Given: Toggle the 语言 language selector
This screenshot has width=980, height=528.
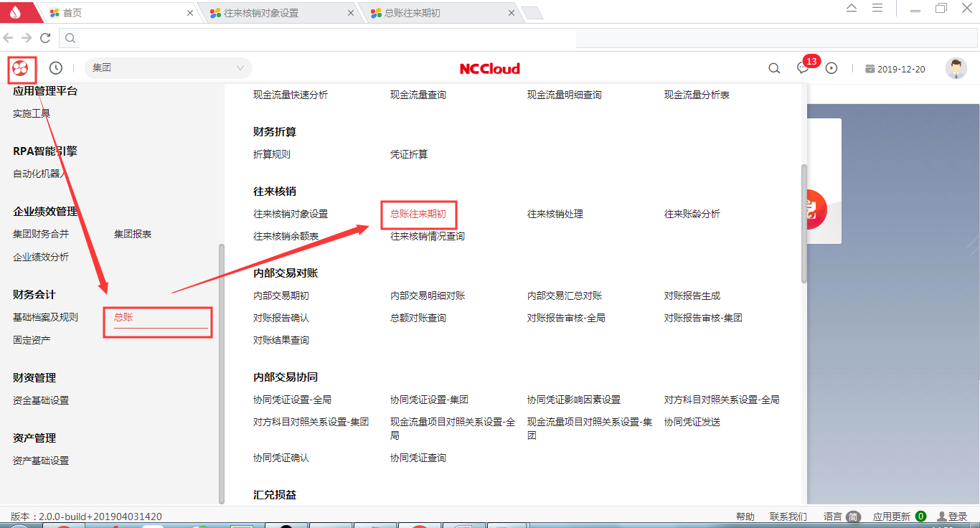Looking at the screenshot, I should [x=841, y=517].
